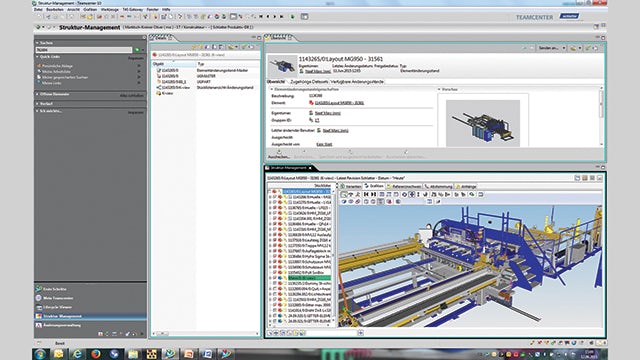Image resolution: width=640 pixels, height=360 pixels.
Task: Select the zoom area tool in Grafiken toolbar
Action: click(x=344, y=195)
